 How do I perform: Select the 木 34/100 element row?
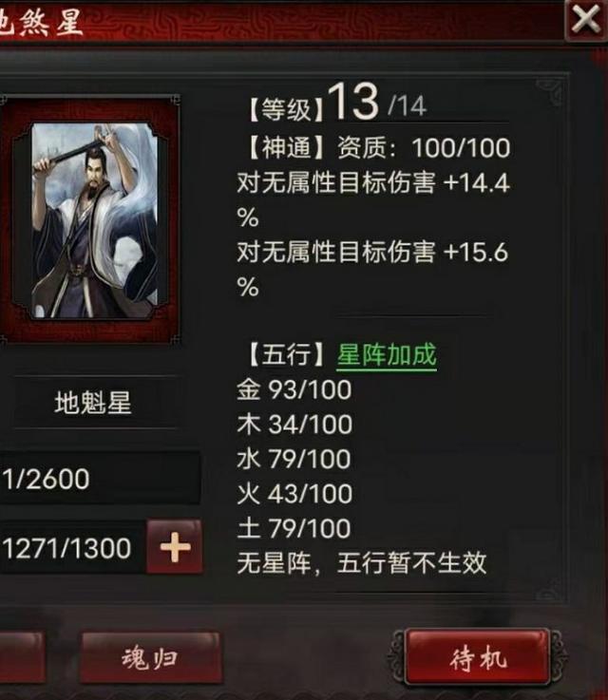coord(294,425)
